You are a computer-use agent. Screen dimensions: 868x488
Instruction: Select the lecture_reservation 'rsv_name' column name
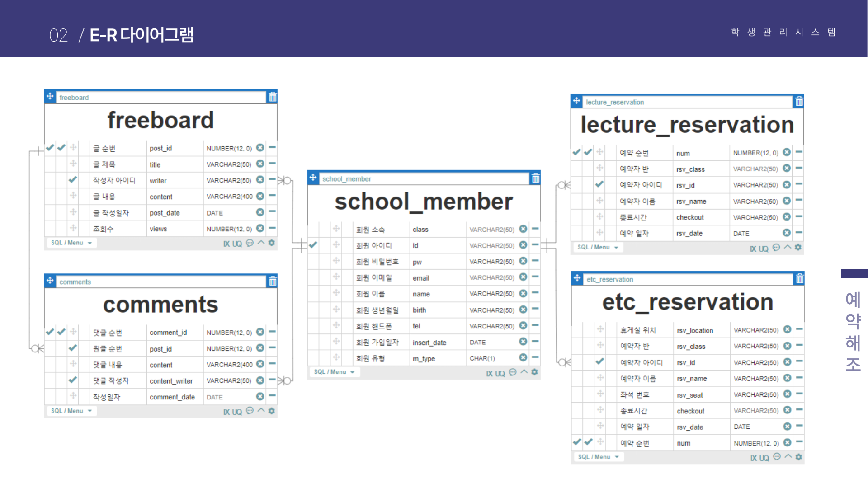point(691,202)
